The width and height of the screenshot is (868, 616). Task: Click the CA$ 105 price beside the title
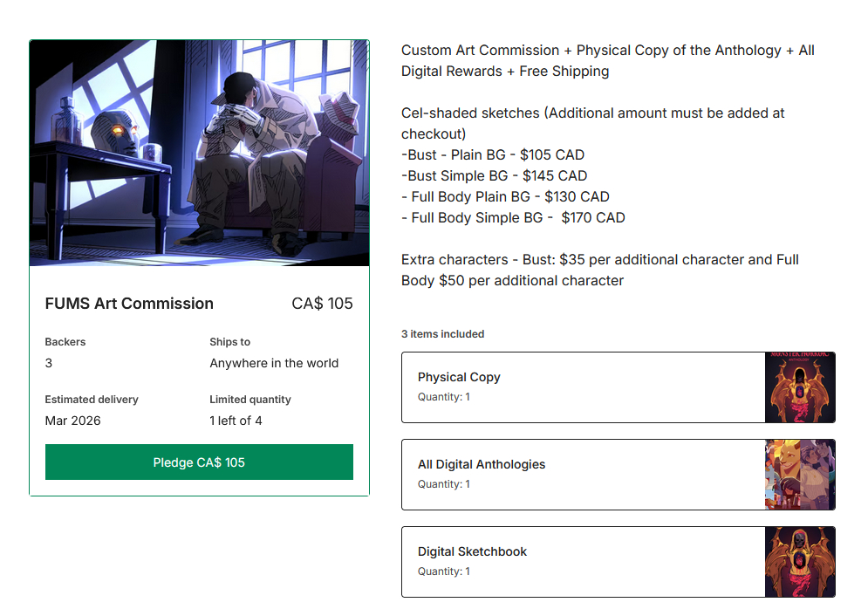pos(322,304)
